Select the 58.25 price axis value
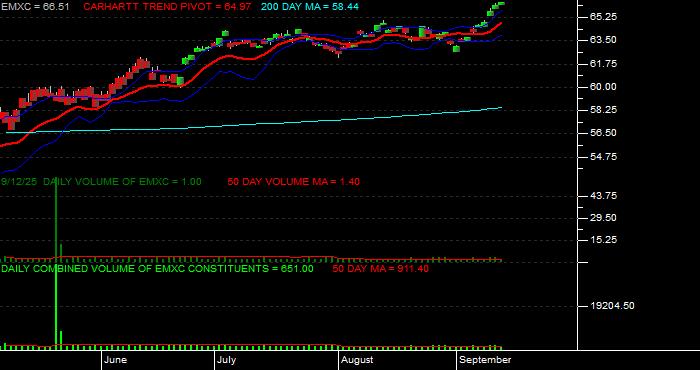700x370 pixels. point(604,110)
